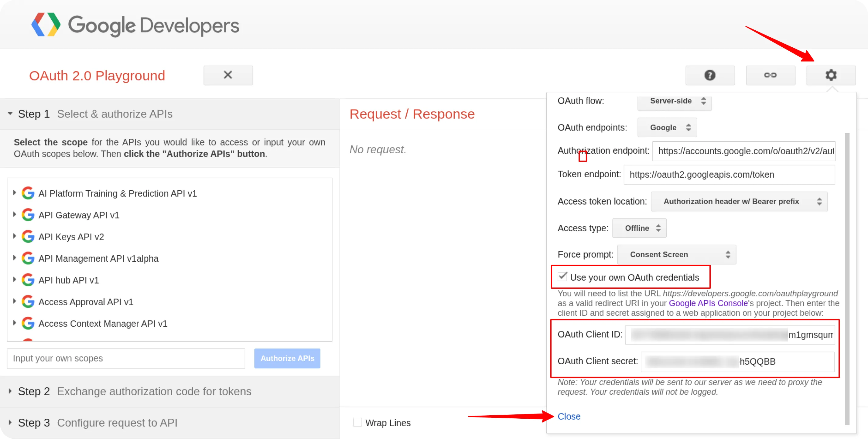Click the Authorize APIs button
The height and width of the screenshot is (439, 868).
pyautogui.click(x=287, y=358)
